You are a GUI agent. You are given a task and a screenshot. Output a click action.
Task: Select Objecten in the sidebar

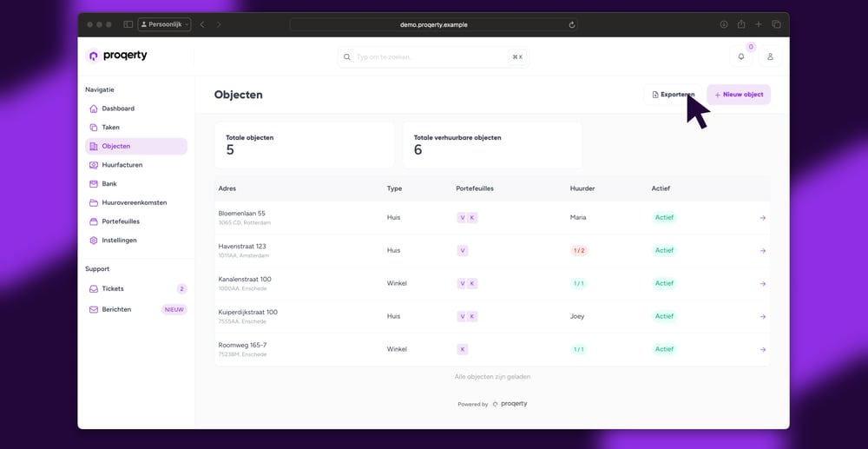click(136, 146)
